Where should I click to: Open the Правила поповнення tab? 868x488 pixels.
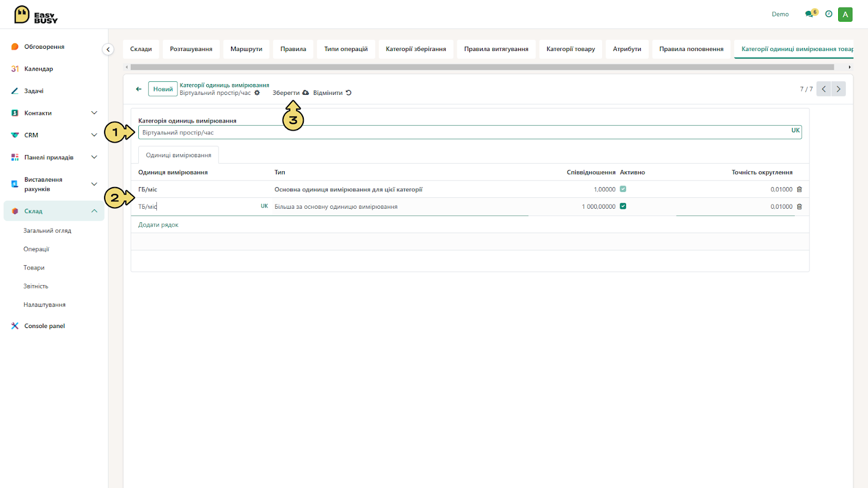pyautogui.click(x=691, y=49)
